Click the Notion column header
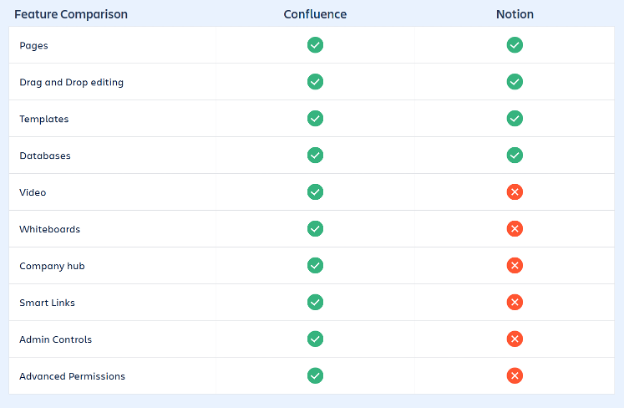The image size is (624, 408). 515,14
